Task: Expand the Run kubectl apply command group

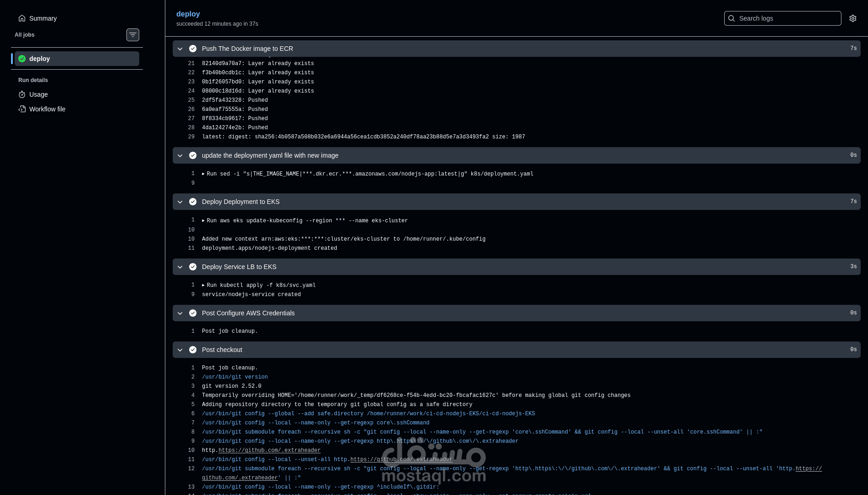Action: click(203, 285)
